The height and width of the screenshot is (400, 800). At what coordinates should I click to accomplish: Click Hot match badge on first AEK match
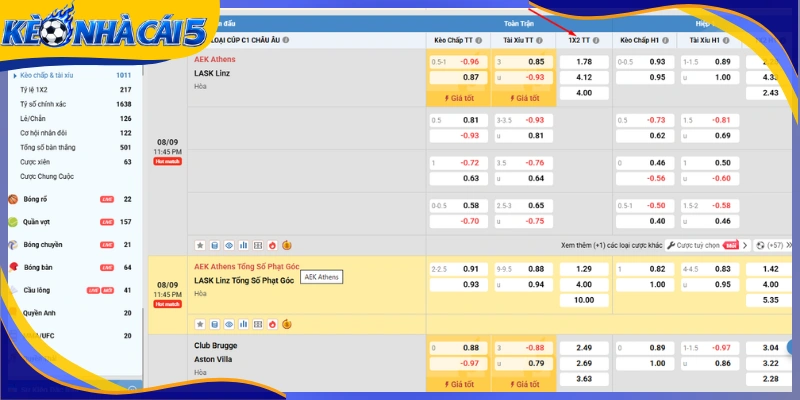168,161
